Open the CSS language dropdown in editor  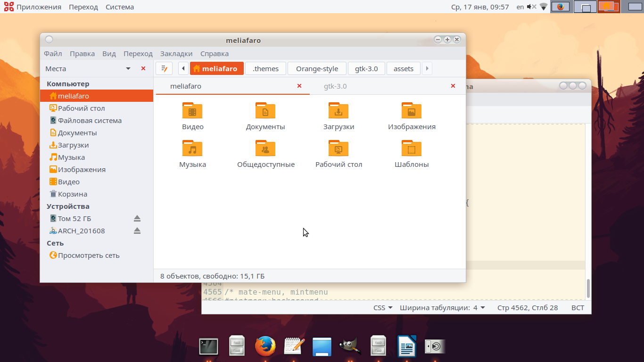pos(383,308)
